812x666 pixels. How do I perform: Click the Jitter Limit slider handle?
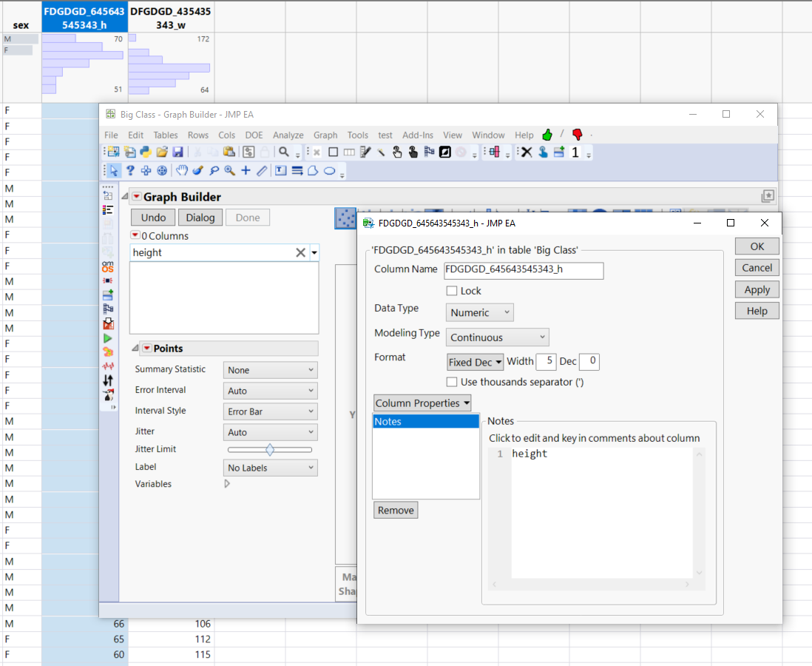pyautogui.click(x=270, y=449)
